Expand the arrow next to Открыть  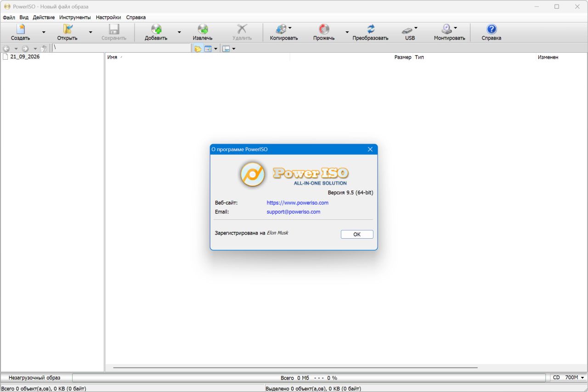[90, 32]
